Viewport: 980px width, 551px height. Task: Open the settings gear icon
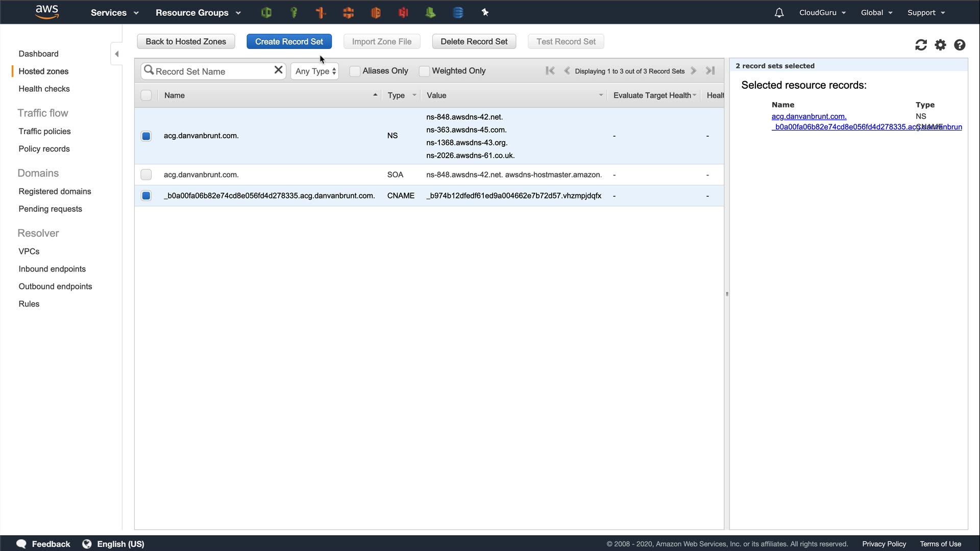point(940,45)
